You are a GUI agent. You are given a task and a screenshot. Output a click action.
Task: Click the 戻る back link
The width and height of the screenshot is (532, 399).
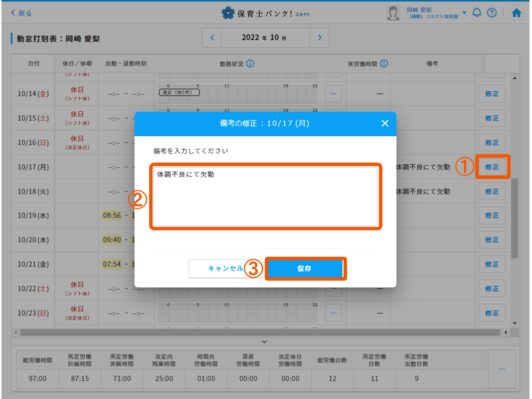tap(21, 13)
